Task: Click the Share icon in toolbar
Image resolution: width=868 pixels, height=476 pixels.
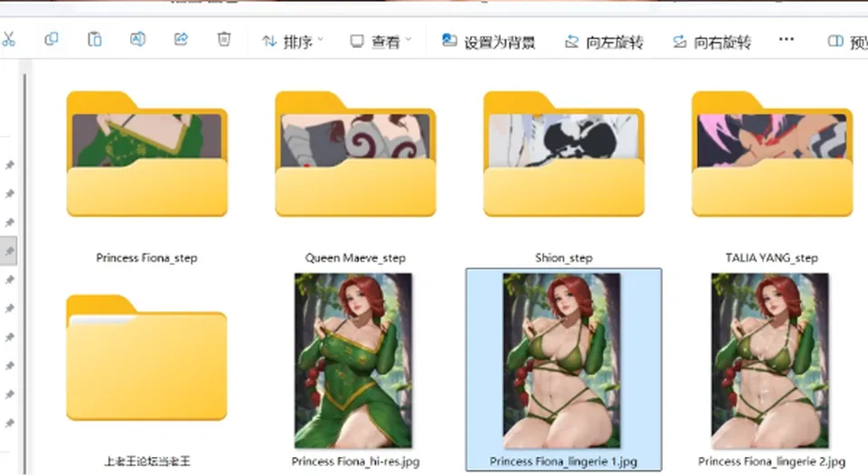Action: (181, 39)
